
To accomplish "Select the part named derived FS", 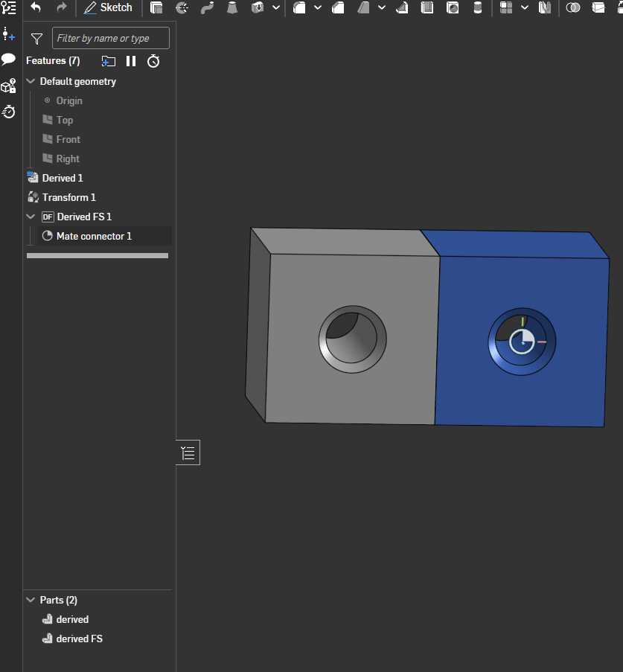I will (x=80, y=639).
